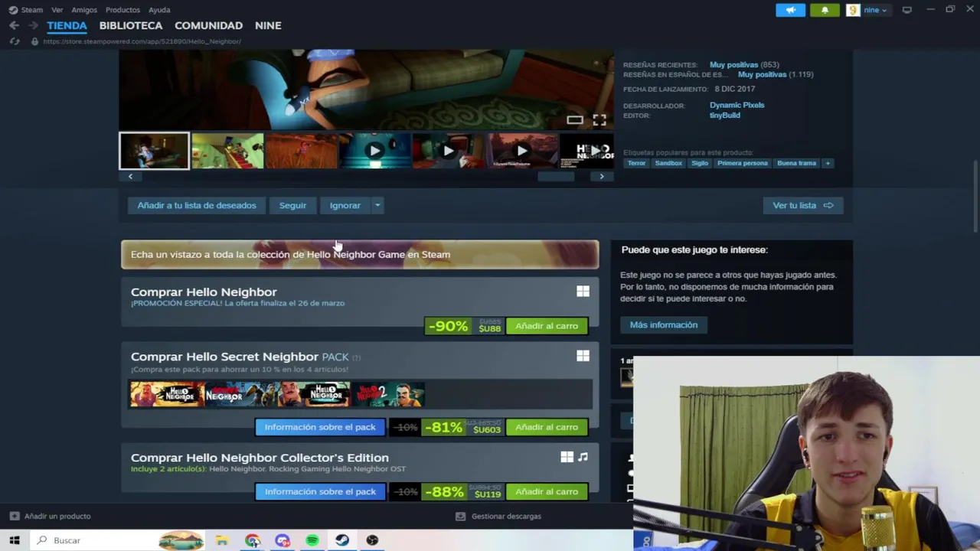This screenshot has width=980, height=551.
Task: Open the Amigos menu
Action: point(84,10)
